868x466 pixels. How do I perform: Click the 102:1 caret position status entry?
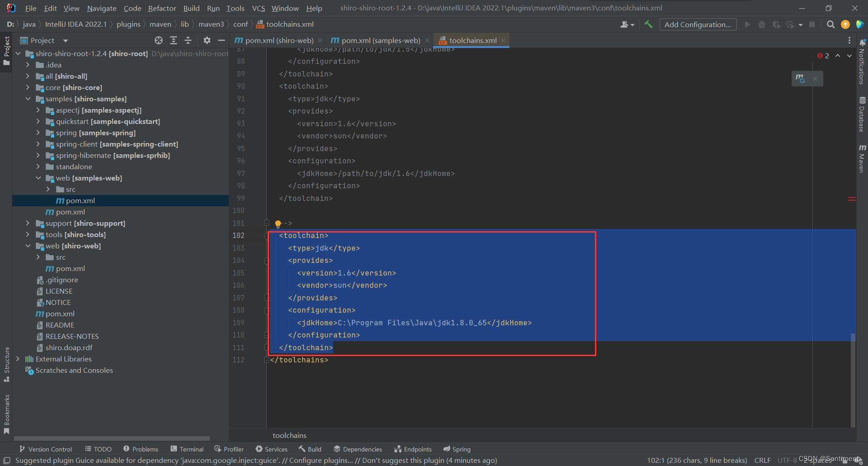(697, 460)
